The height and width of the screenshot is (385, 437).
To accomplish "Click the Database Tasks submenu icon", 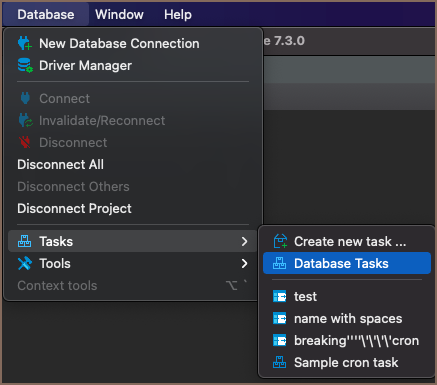I will 279,263.
